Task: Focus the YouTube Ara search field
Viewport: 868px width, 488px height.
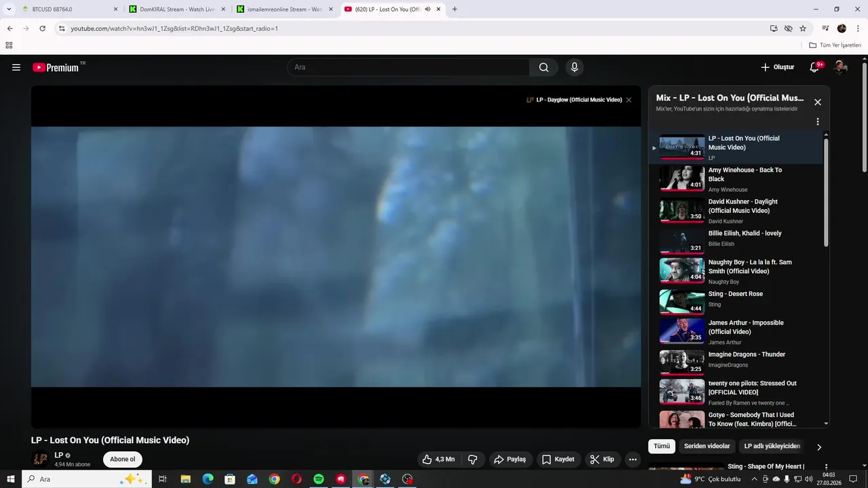Action: click(x=408, y=67)
